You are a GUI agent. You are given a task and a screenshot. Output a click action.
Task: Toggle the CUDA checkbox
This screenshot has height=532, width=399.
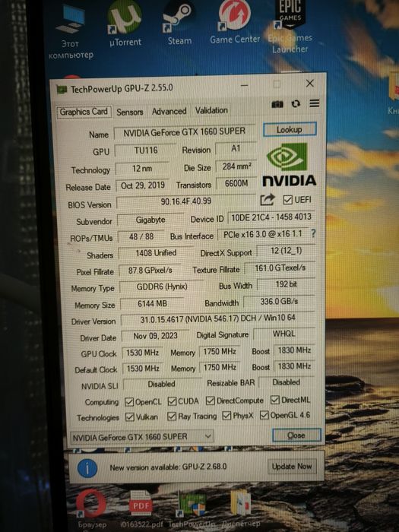coord(172,401)
